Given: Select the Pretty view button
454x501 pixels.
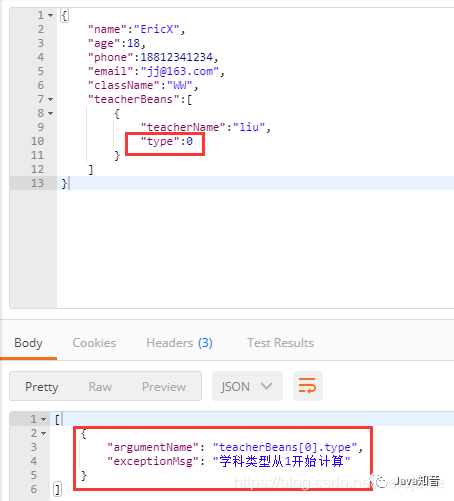Looking at the screenshot, I should pyautogui.click(x=42, y=387).
